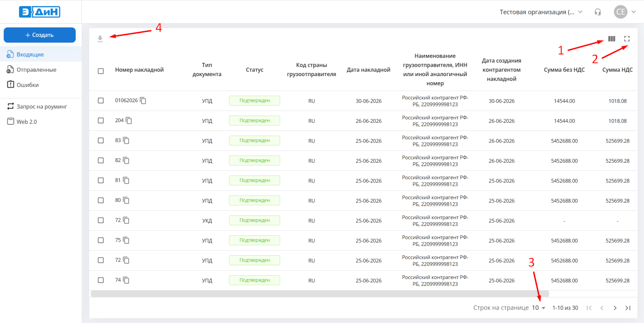644x323 pixels.
Task: Open the column settings icon
Action: (x=612, y=39)
